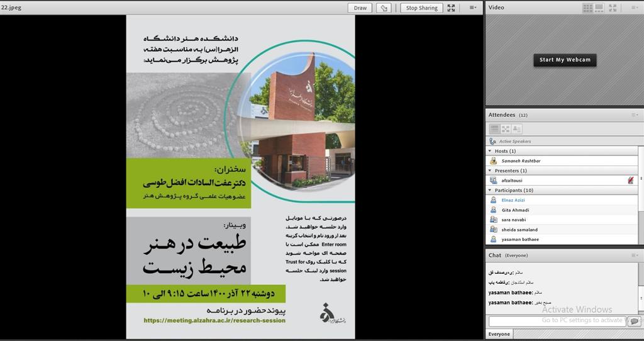Click the Draw button in Share pod
The width and height of the screenshot is (644, 341).
360,8
